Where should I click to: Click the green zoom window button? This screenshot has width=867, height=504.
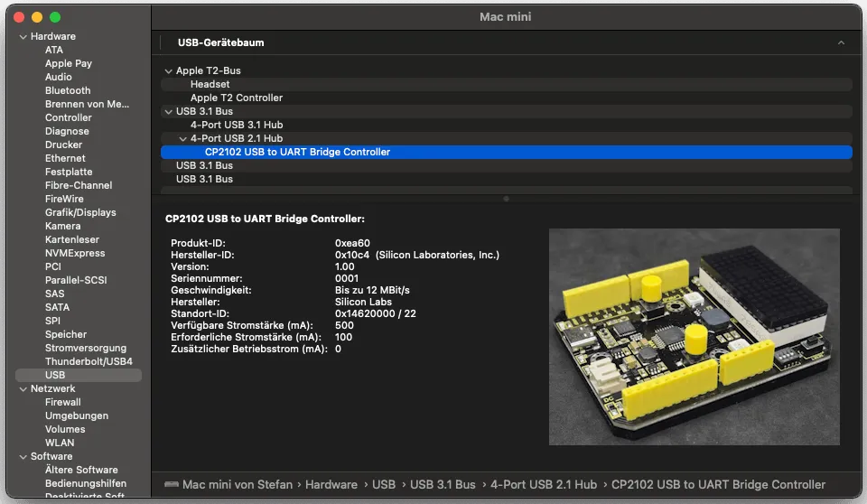(x=55, y=17)
